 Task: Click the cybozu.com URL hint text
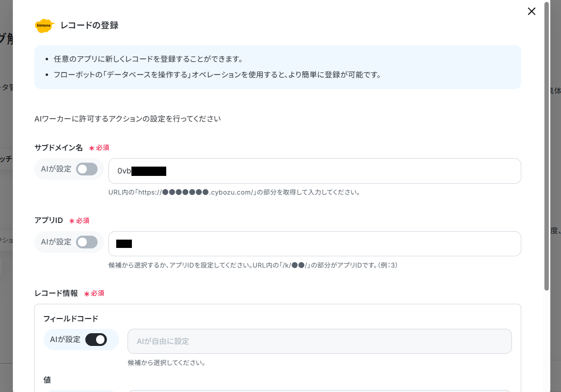coord(234,192)
